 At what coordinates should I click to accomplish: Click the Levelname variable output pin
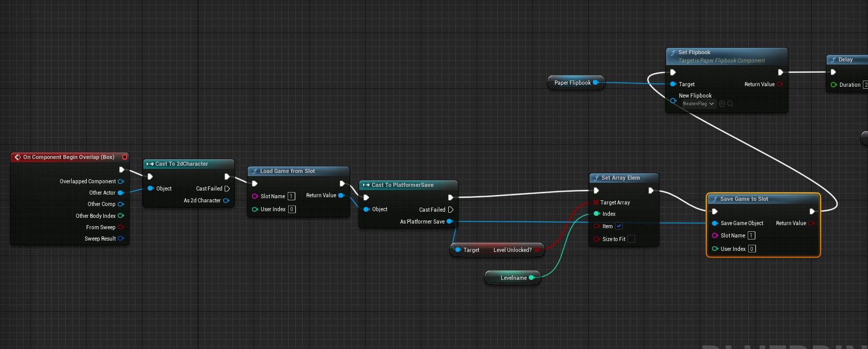[531, 278]
